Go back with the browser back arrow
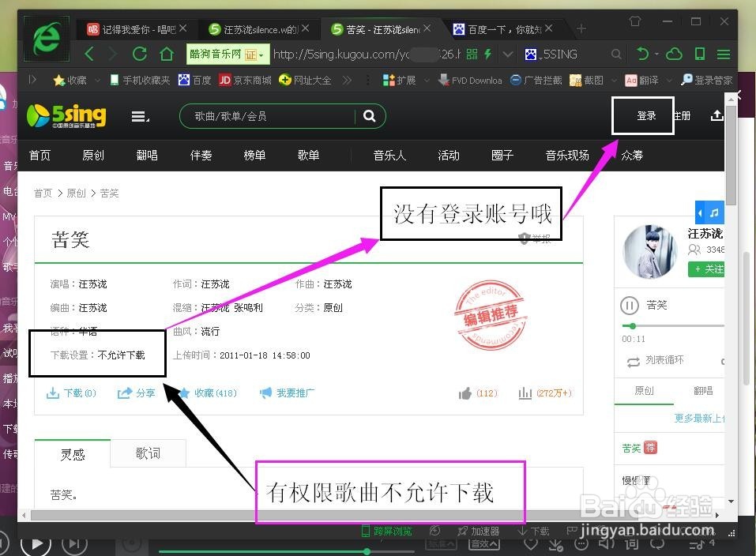Image resolution: width=756 pixels, height=556 pixels. 89,54
